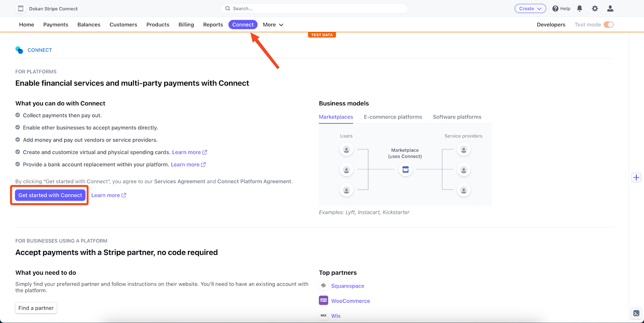Select the Marketplaces business model tab
644x323 pixels.
pyautogui.click(x=336, y=117)
